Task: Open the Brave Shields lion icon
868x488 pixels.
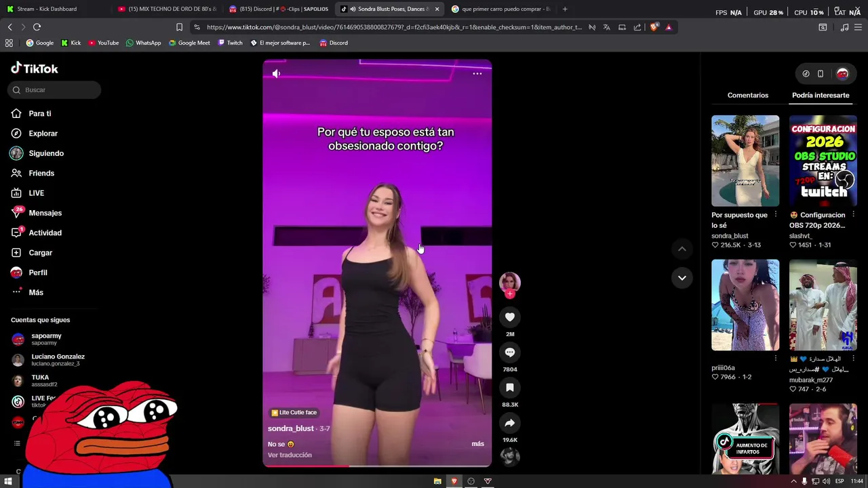Action: tap(654, 27)
